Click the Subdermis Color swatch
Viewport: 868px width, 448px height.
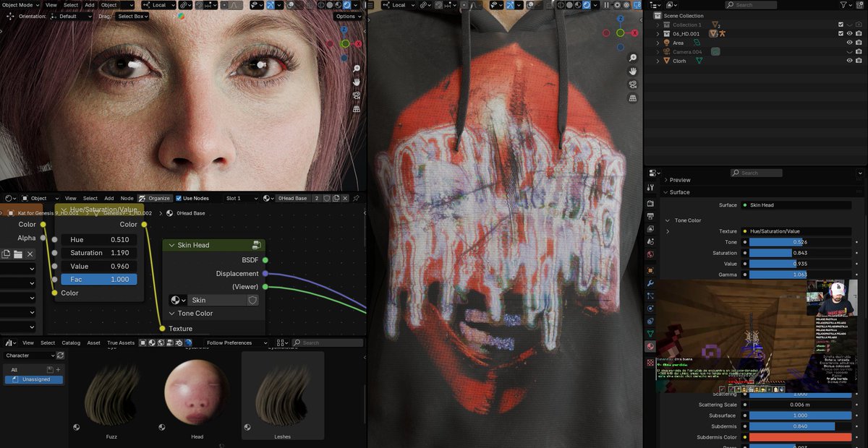pyautogui.click(x=800, y=437)
